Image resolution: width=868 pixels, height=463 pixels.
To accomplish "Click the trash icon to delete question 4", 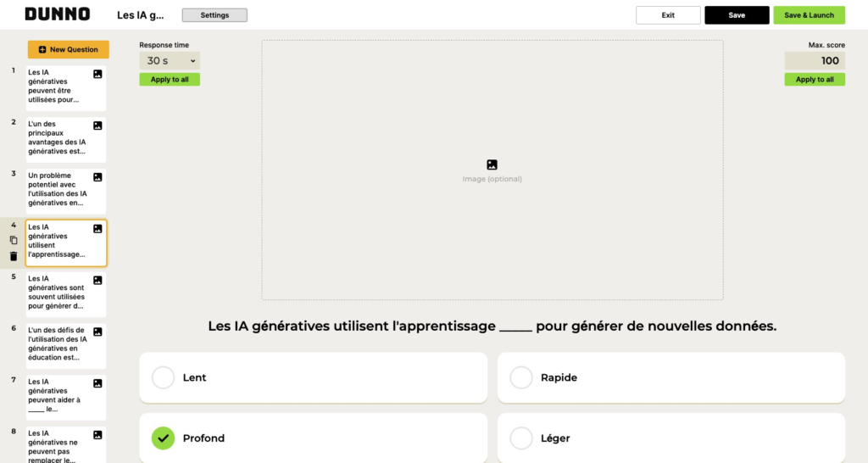I will 13,256.
